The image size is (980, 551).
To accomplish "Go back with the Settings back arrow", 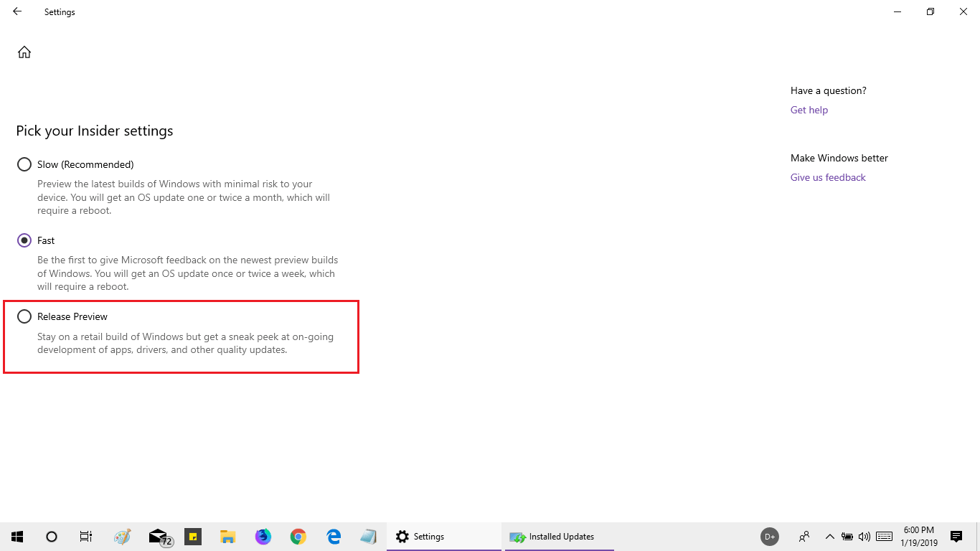I will (x=17, y=11).
